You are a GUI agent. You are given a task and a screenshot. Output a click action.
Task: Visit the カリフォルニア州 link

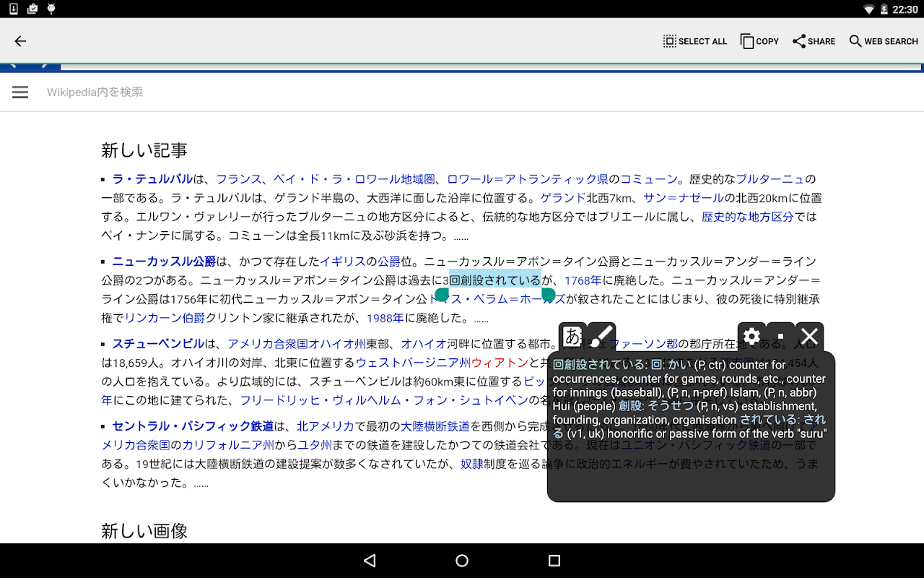pos(228,445)
